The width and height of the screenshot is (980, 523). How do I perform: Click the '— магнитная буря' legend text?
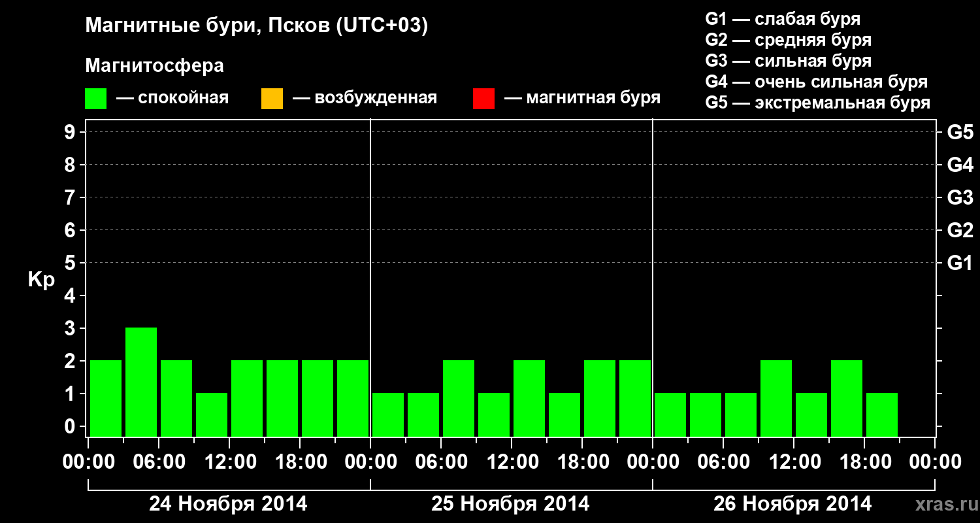click(582, 98)
